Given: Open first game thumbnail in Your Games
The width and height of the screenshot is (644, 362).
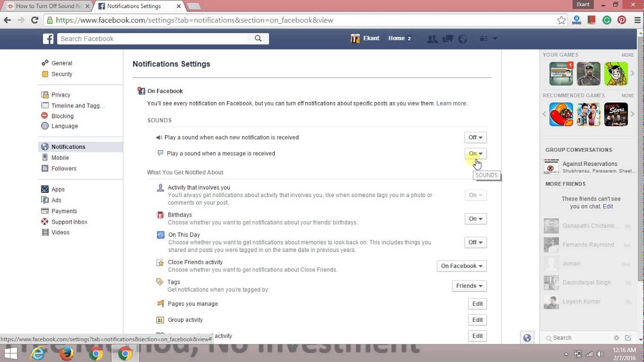Looking at the screenshot, I should (561, 74).
